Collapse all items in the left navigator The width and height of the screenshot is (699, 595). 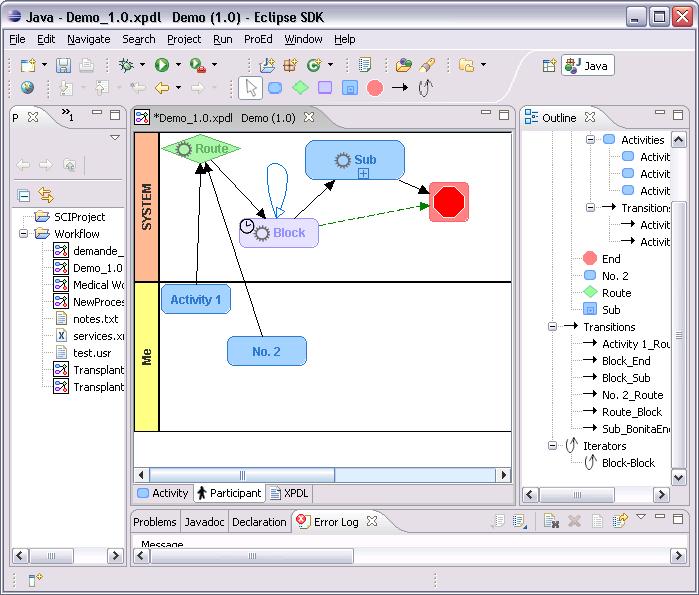[x=24, y=195]
